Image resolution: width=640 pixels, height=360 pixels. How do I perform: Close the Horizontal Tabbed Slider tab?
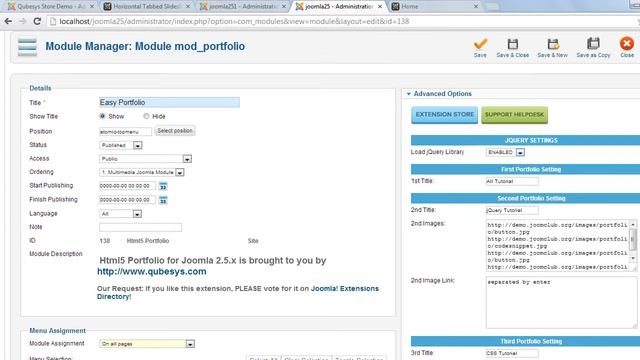coord(188,7)
